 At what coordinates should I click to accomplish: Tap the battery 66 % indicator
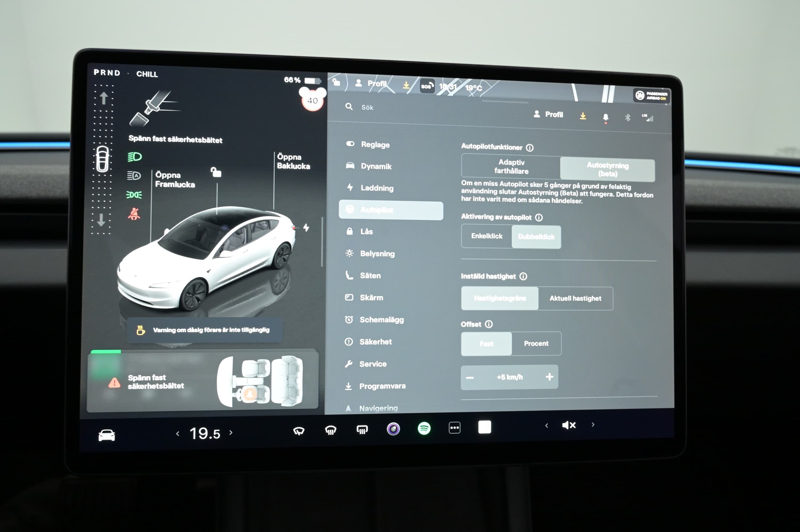tap(302, 80)
